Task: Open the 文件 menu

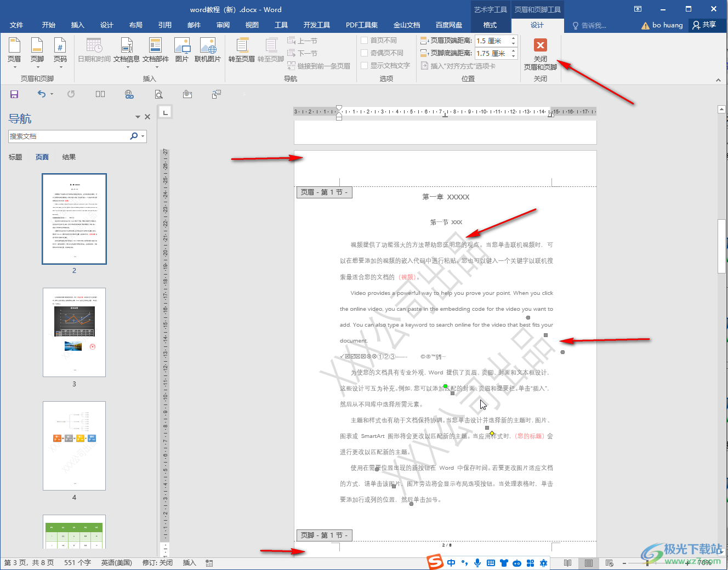Action: pos(16,25)
